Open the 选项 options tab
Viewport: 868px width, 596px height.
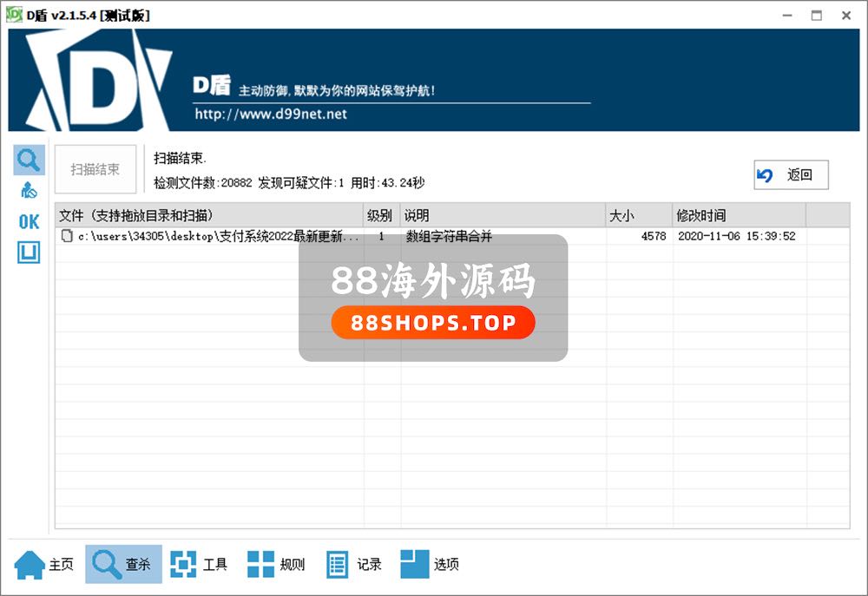[430, 565]
